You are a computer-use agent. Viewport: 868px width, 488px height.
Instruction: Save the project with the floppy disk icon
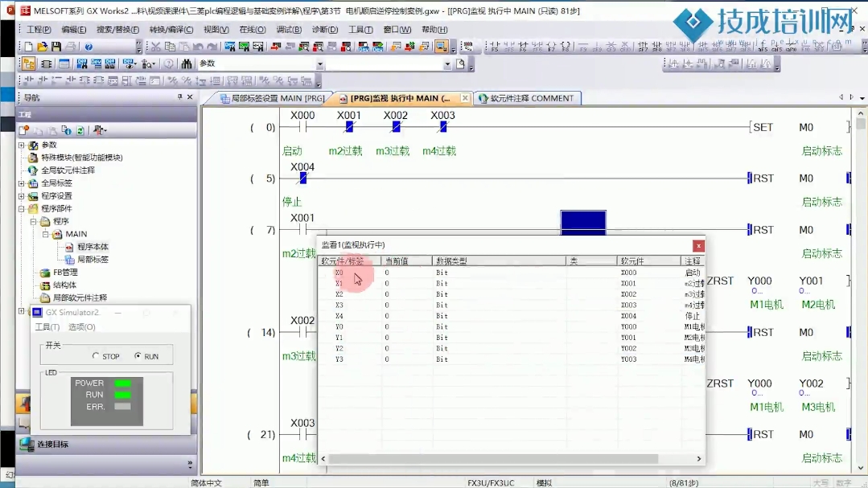(x=56, y=47)
